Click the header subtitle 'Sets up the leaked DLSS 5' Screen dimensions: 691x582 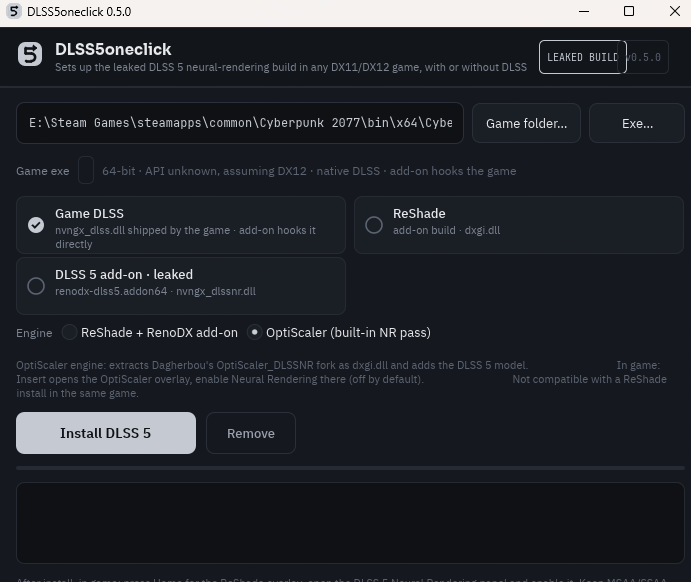click(291, 67)
